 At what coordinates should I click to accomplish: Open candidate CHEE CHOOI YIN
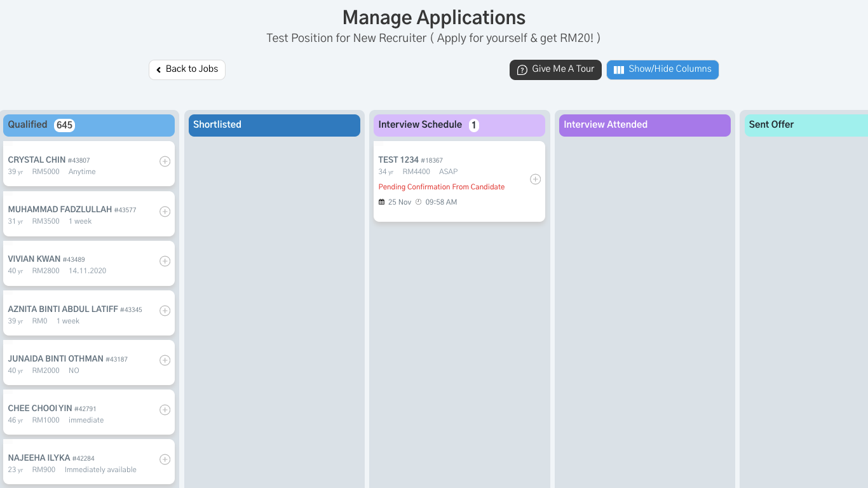tap(40, 409)
